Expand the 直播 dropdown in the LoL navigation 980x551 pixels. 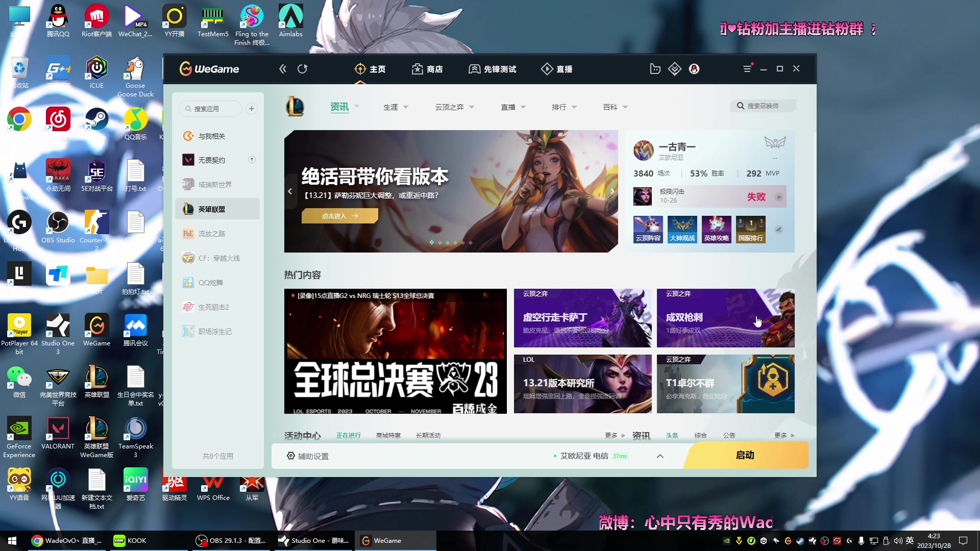(523, 107)
